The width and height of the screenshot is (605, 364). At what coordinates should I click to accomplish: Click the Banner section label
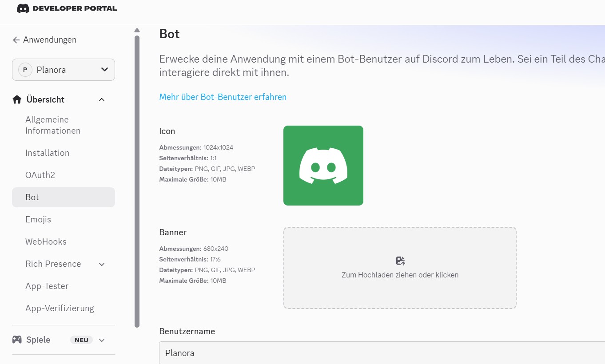(173, 232)
